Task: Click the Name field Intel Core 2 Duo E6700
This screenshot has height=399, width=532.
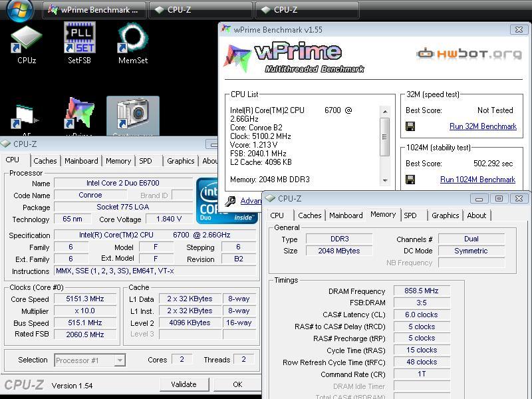Action: point(123,183)
